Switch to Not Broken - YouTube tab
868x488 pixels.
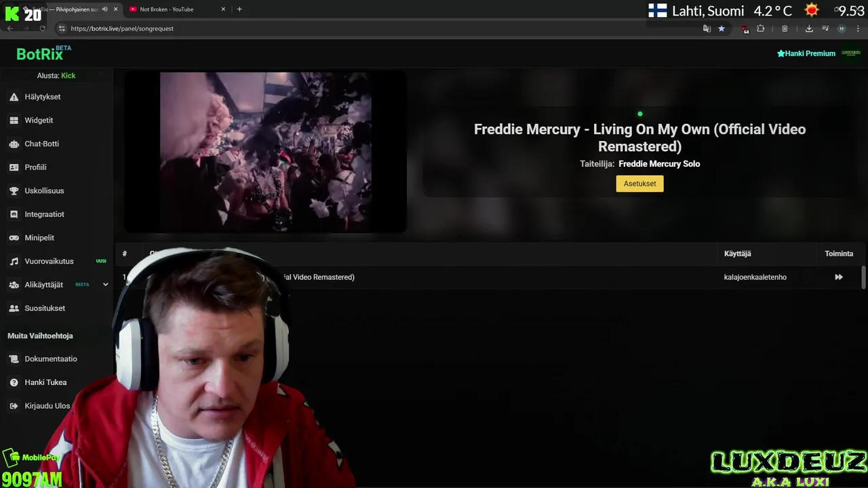point(175,9)
